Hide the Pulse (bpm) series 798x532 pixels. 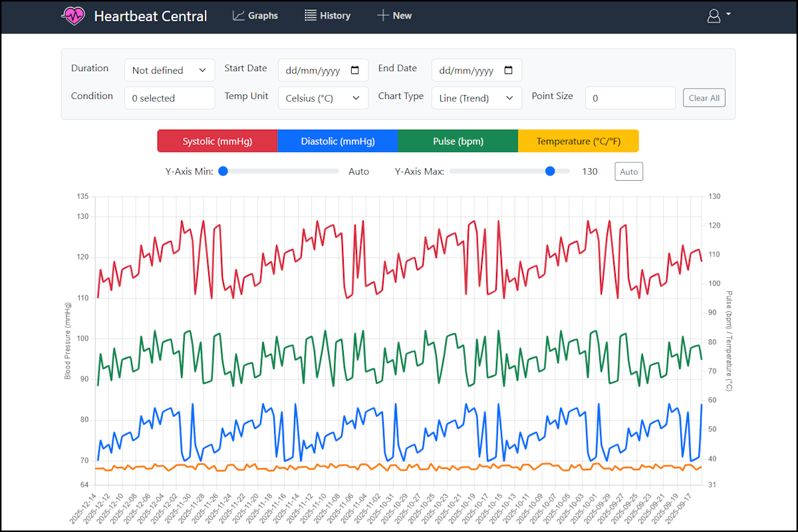click(458, 140)
